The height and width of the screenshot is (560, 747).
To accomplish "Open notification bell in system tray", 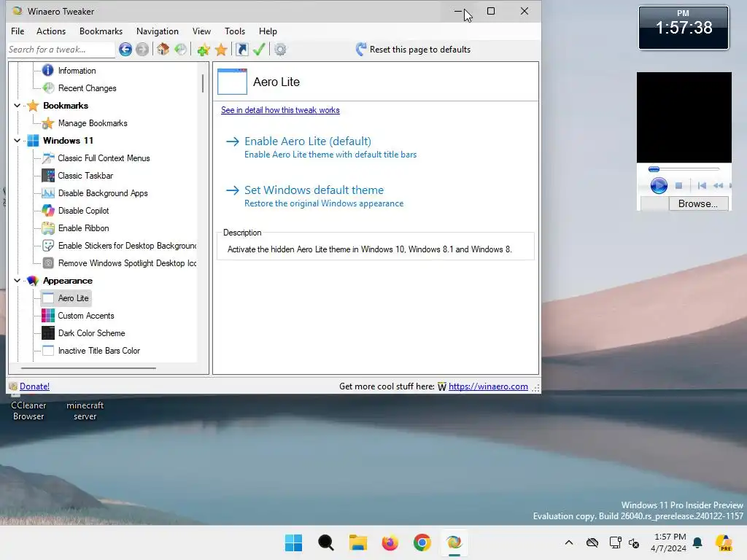I will click(697, 542).
